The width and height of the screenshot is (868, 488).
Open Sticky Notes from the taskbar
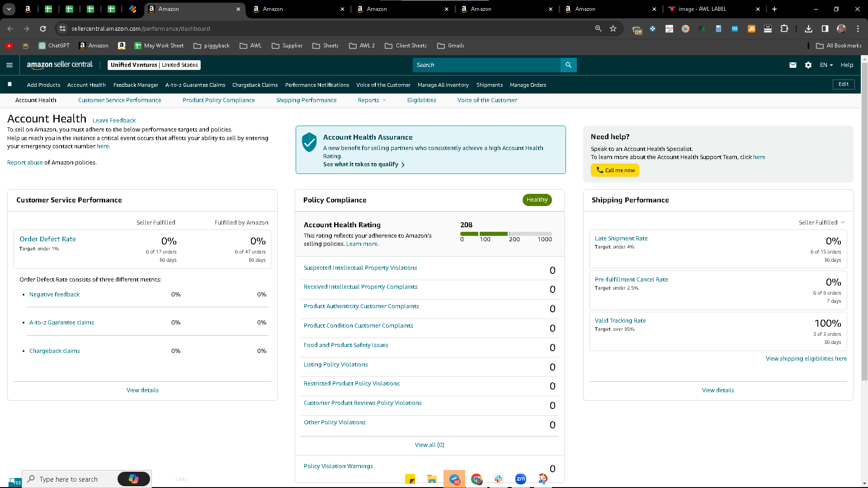coord(410,479)
